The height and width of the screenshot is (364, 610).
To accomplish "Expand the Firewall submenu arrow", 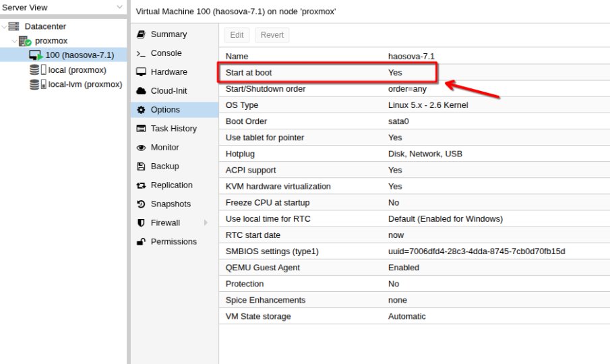I will (206, 223).
